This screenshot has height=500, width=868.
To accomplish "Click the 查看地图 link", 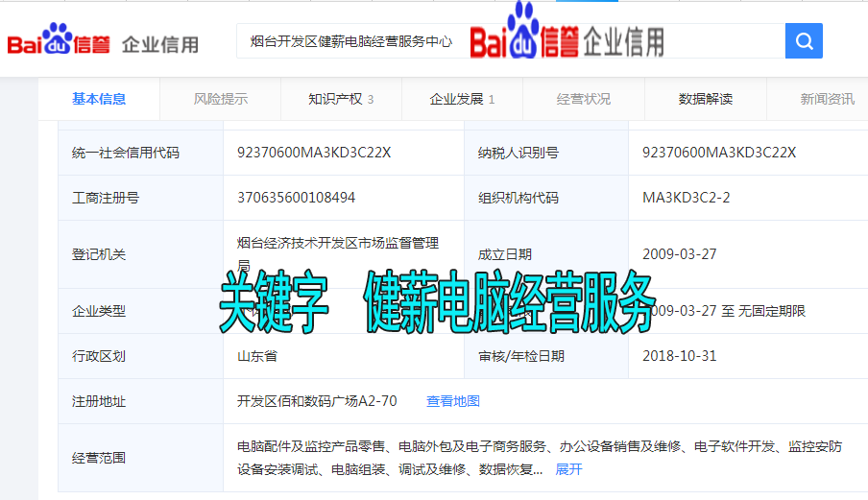I will pos(453,401).
